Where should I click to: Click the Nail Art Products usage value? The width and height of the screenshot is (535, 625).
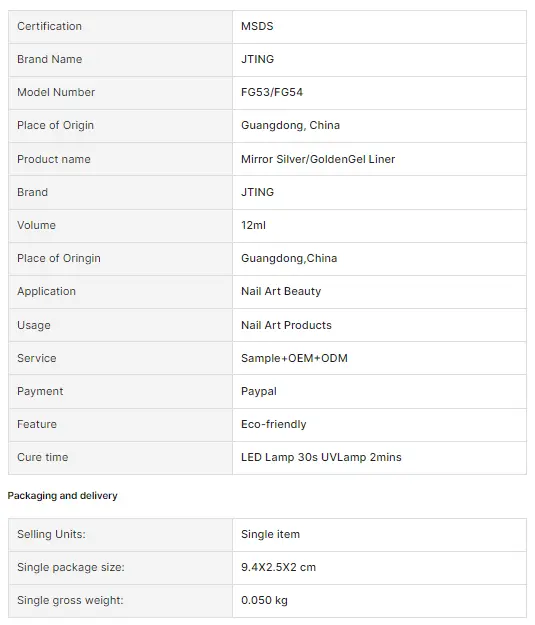coord(286,325)
